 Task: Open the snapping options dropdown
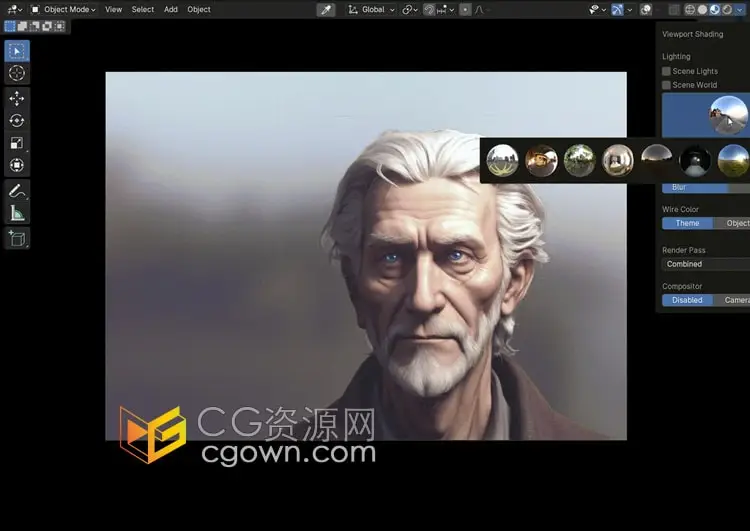[445, 10]
